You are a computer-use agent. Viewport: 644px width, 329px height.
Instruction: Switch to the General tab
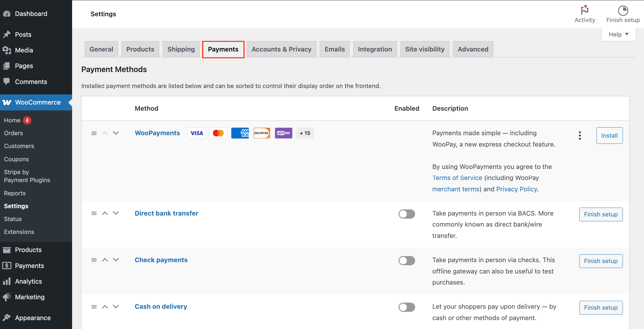pos(101,49)
